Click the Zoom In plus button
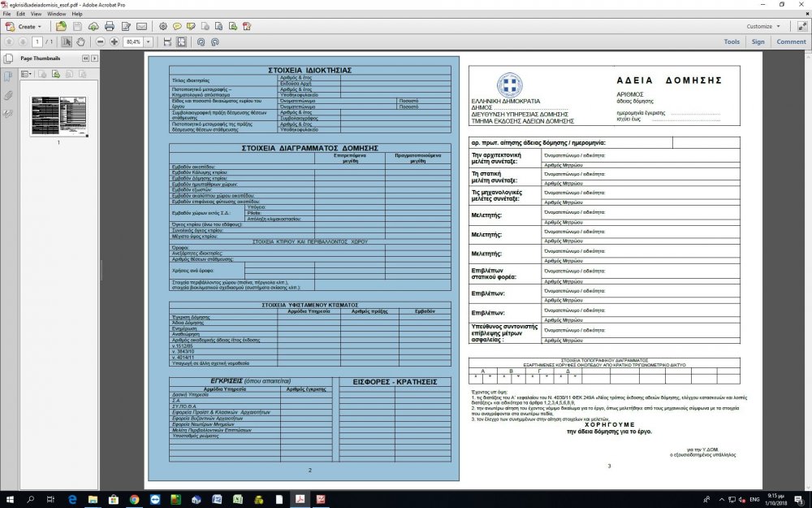Viewport: 812px width, 508px height. tap(114, 41)
